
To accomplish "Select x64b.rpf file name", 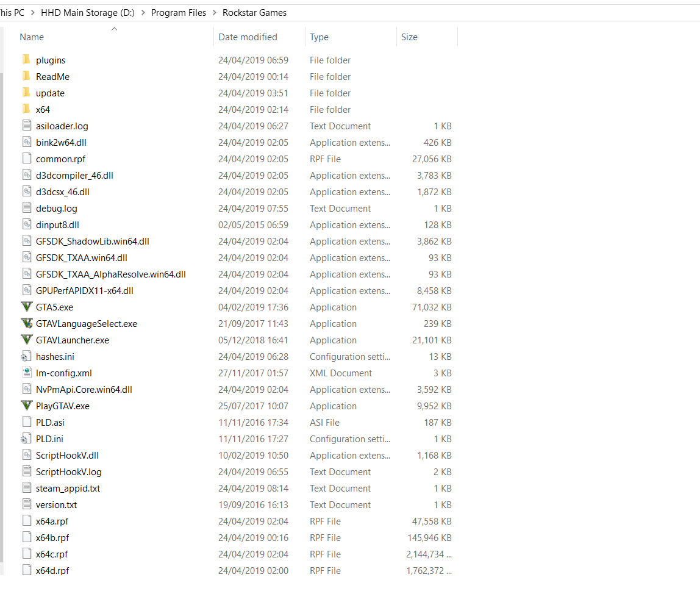I will pyautogui.click(x=52, y=538).
